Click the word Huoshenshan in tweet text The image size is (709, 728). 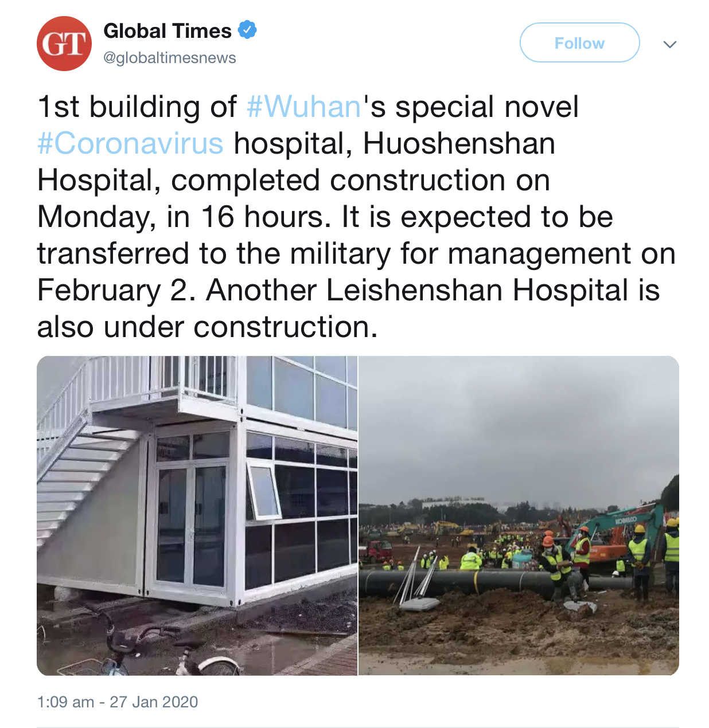[x=459, y=143]
